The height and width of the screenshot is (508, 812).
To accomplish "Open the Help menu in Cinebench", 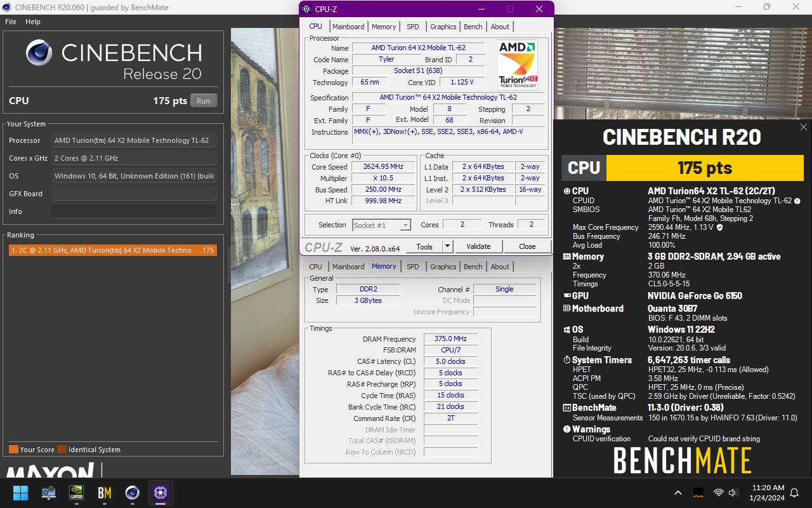I will click(x=33, y=22).
